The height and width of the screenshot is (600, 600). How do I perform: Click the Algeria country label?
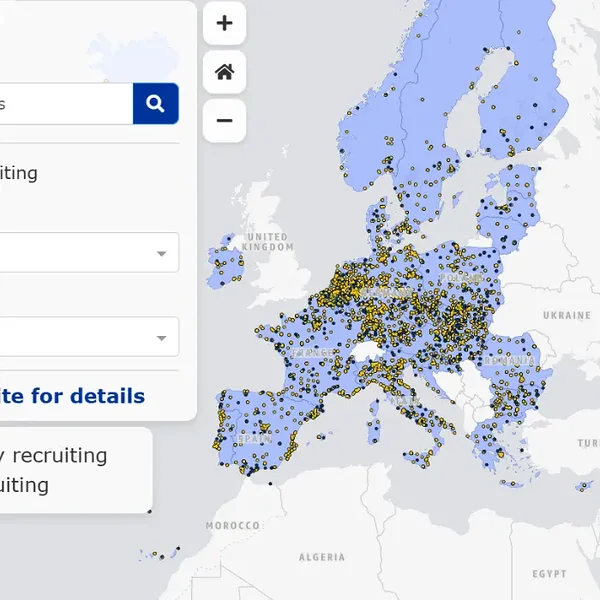(322, 557)
